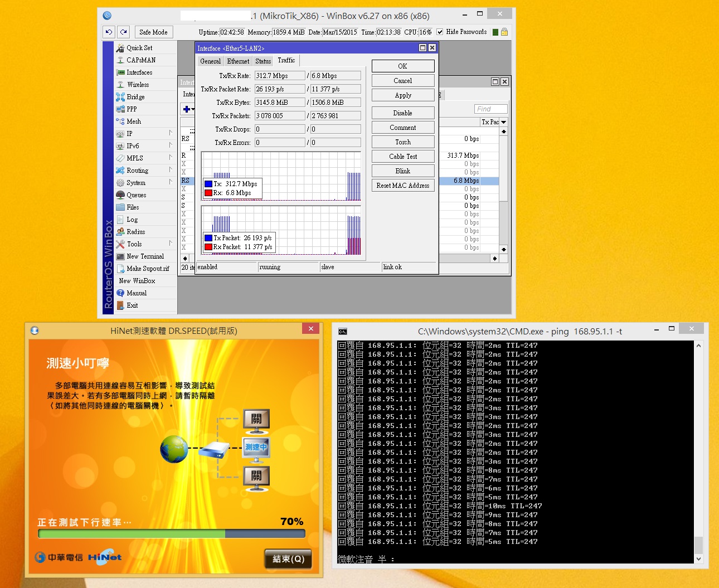Viewport: 719px width, 588px height.
Task: Open the PPP sidebar item
Action: pos(145,109)
